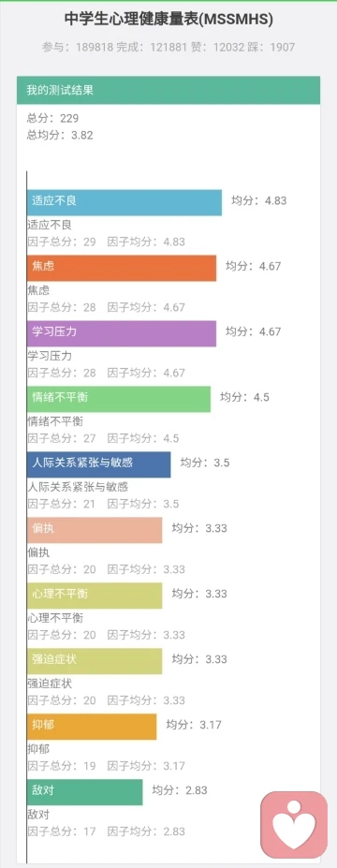Click the 参与: 189818 participation count

coord(77,48)
